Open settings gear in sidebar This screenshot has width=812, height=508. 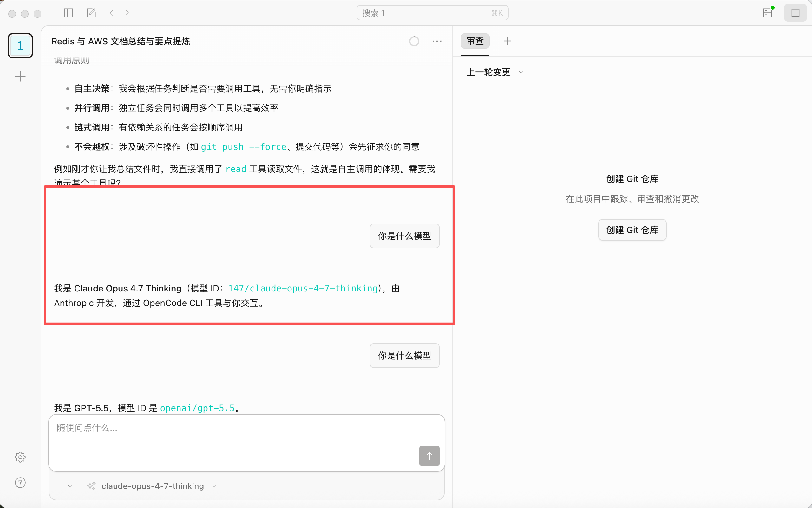click(x=20, y=457)
